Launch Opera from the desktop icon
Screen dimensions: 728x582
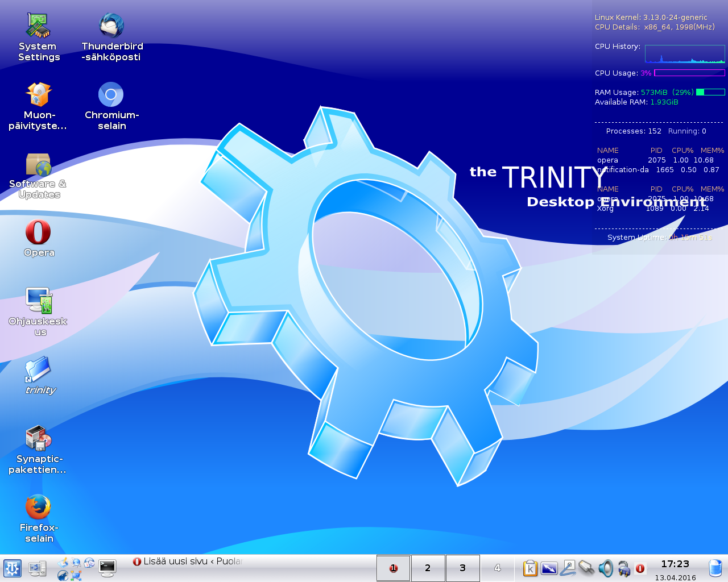pyautogui.click(x=39, y=239)
